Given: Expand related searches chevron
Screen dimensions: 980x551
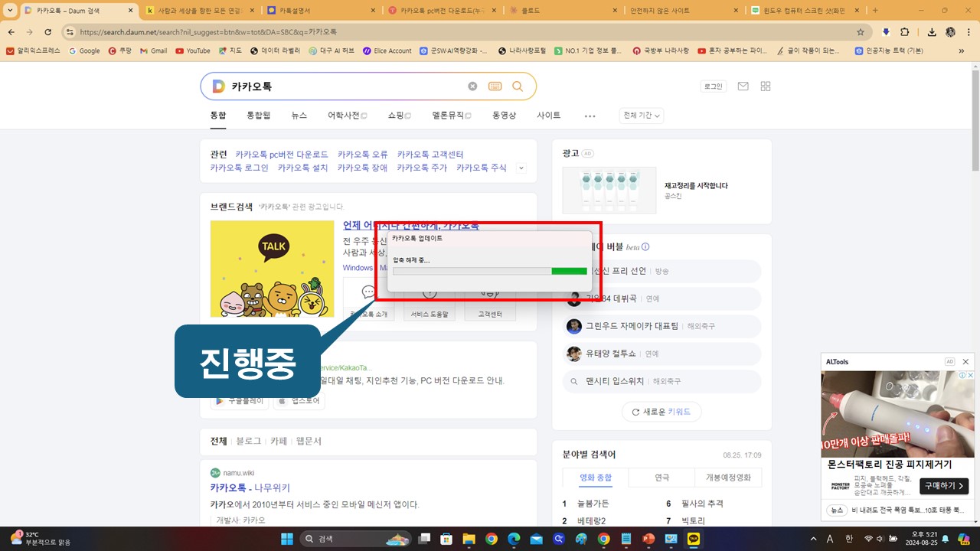Looking at the screenshot, I should pos(521,168).
